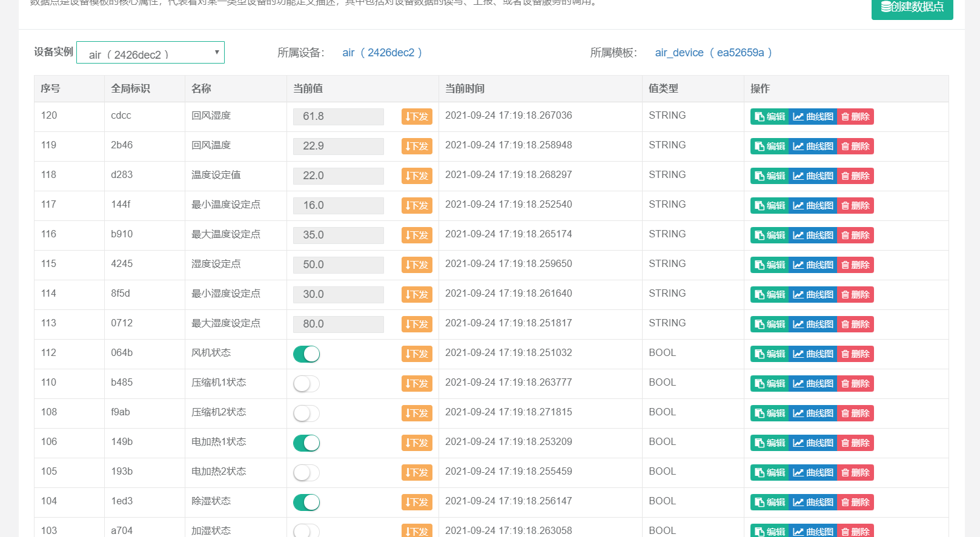Click the 温度设定值 value field 22.0

339,176
